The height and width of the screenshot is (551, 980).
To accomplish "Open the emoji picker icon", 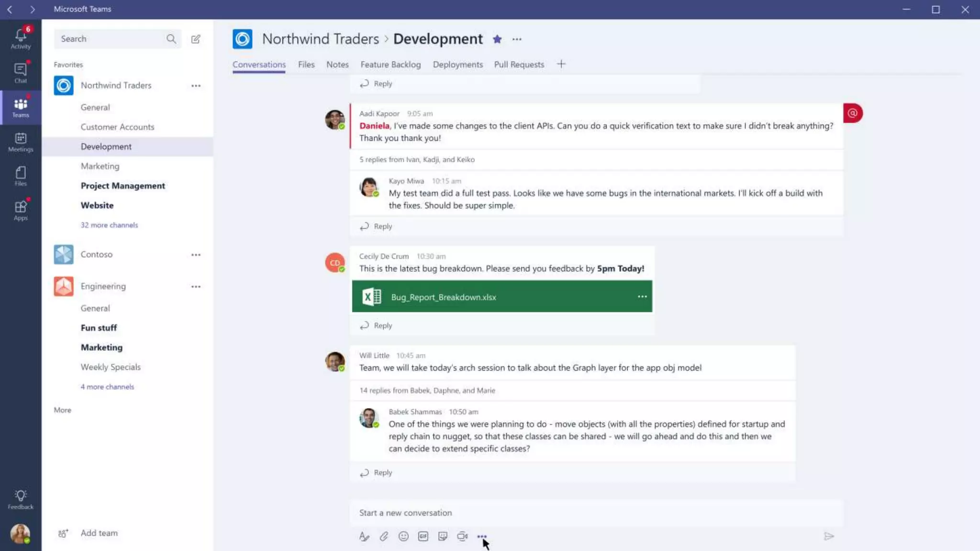I will click(x=403, y=536).
